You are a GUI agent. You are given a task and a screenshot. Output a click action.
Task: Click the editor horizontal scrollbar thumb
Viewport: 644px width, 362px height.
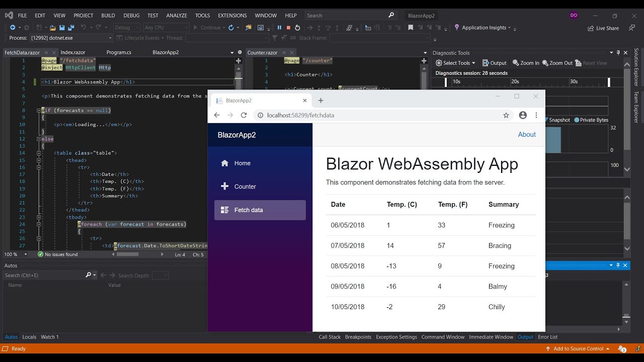(127, 254)
